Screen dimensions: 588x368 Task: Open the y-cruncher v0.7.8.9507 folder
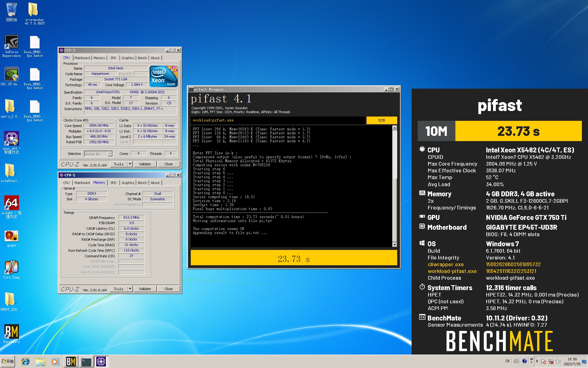pyautogui.click(x=35, y=13)
